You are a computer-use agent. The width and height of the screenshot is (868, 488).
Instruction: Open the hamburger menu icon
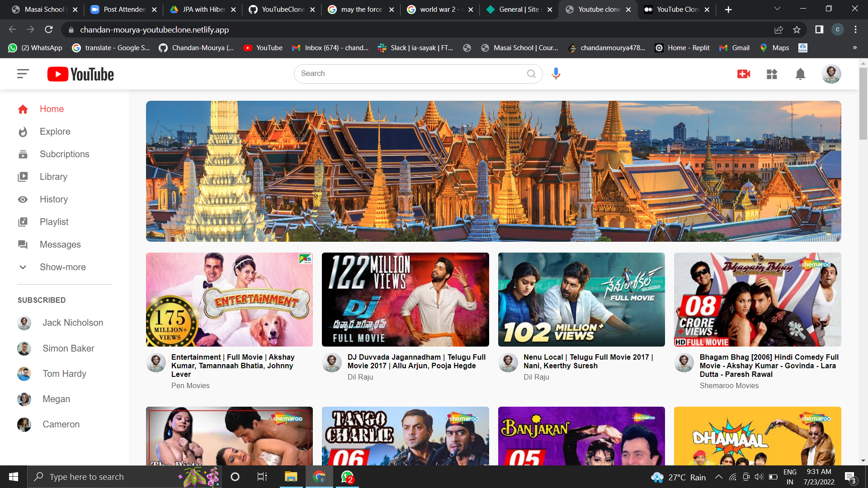pos(23,74)
